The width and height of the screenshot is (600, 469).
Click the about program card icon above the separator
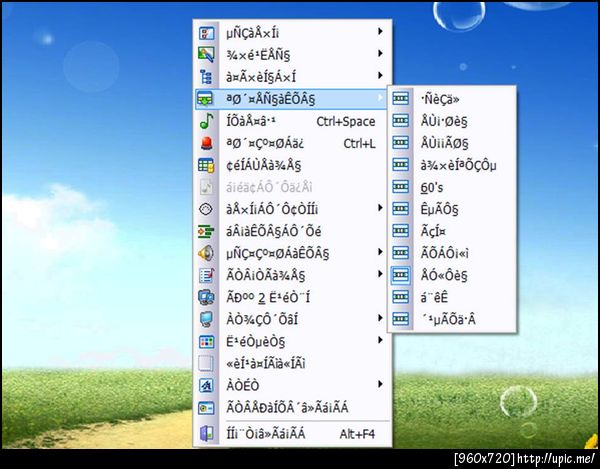[206, 408]
